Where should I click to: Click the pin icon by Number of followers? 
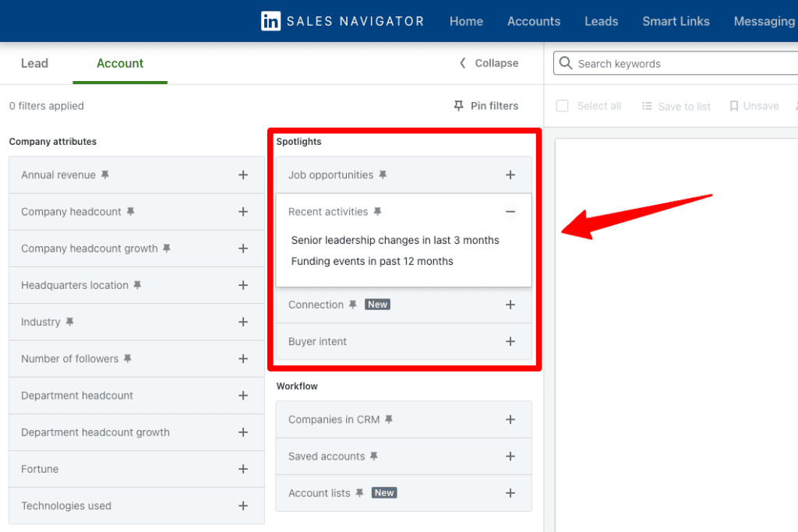pos(128,358)
